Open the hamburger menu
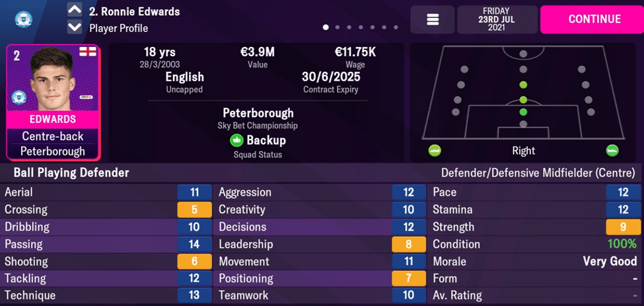 [x=433, y=20]
